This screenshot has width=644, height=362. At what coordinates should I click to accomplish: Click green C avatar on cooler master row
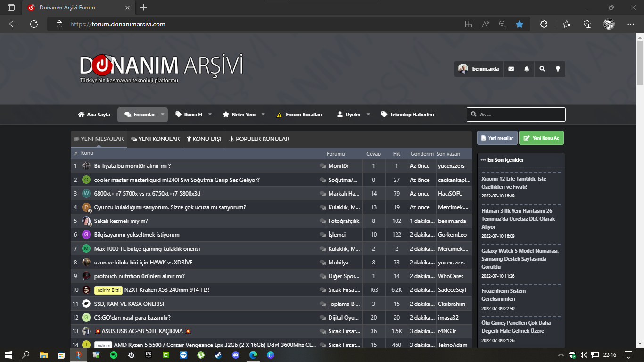coord(86,180)
